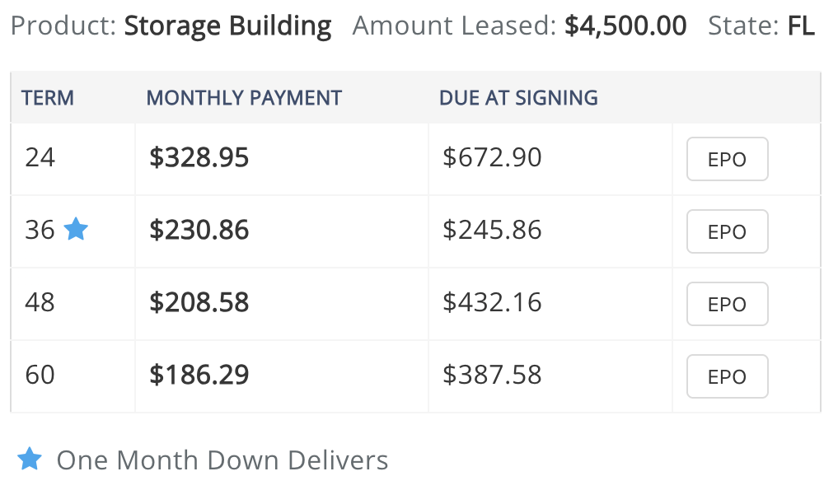Click the blue star beside term 36
This screenshot has width=824, height=504.
point(76,229)
